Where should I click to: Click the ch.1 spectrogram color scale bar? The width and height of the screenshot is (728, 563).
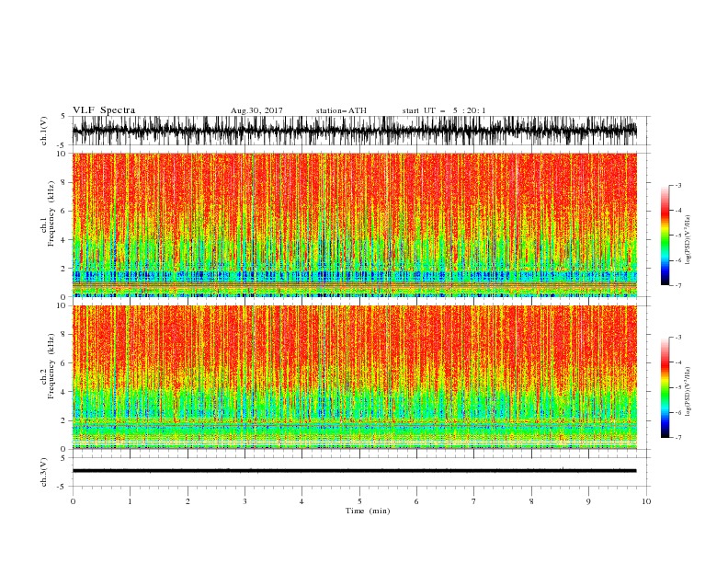[x=665, y=236]
